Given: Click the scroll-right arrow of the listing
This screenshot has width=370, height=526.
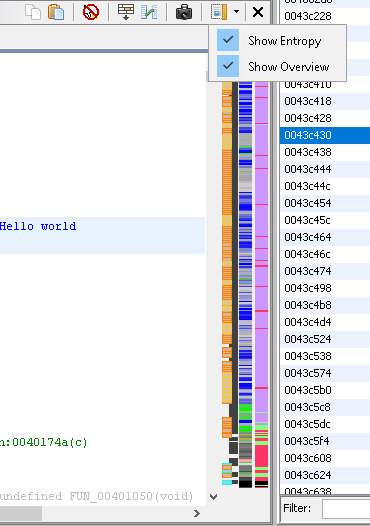Looking at the screenshot, I should (197, 513).
